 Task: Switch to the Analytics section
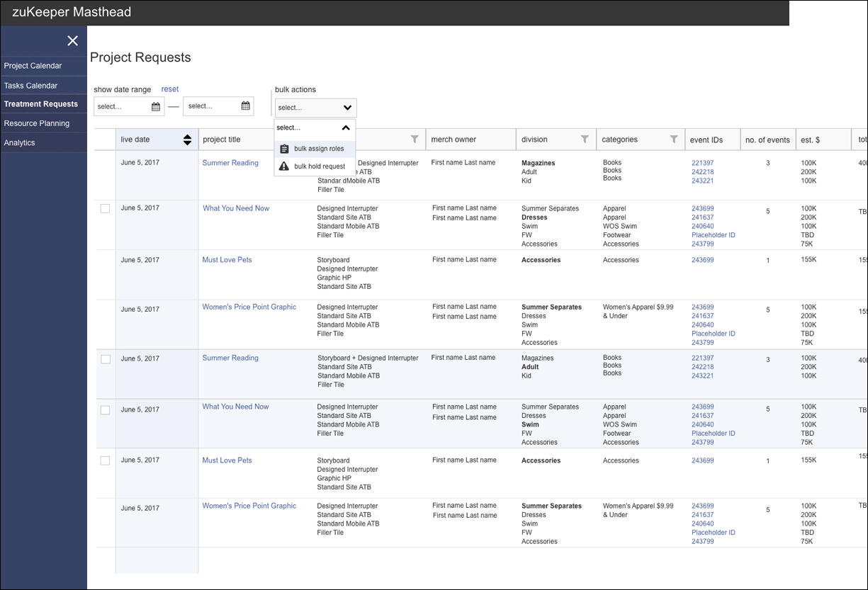[19, 142]
